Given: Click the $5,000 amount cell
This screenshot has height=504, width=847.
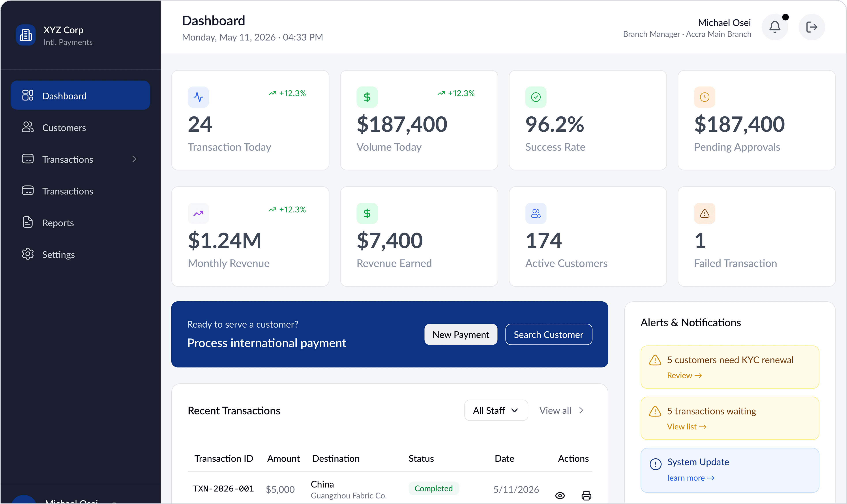Looking at the screenshot, I should click(x=280, y=489).
